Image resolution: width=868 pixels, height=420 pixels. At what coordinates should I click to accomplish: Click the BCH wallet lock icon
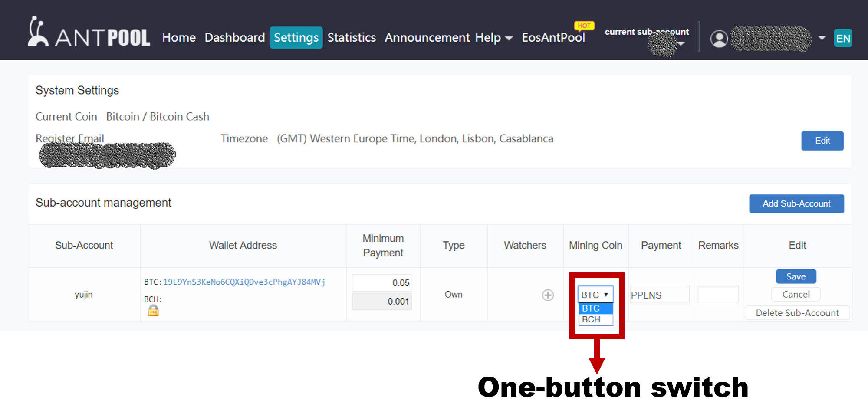[x=153, y=310]
